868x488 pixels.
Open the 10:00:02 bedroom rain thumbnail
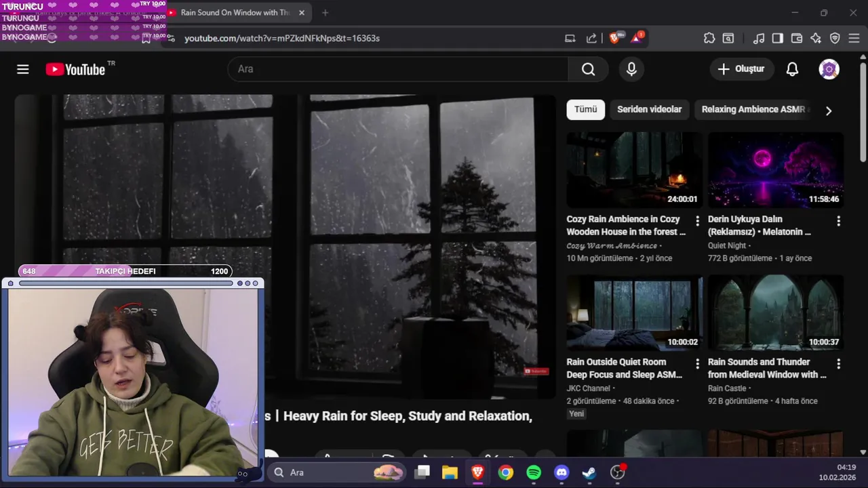(634, 312)
